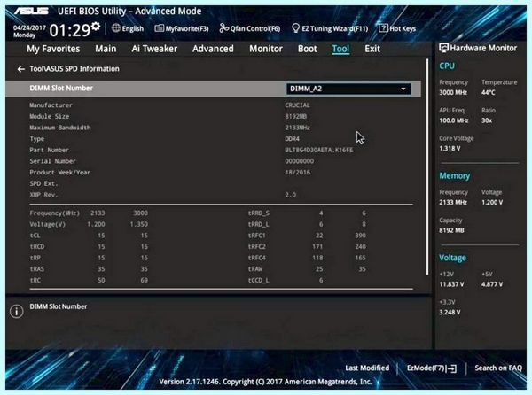Select the Tool tab
The image size is (532, 395).
(340, 49)
